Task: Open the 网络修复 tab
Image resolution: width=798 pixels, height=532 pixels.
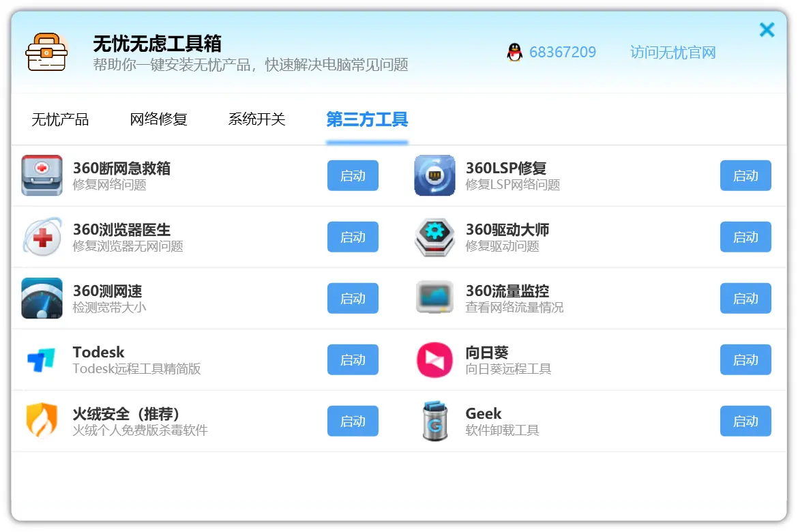Action: [158, 119]
